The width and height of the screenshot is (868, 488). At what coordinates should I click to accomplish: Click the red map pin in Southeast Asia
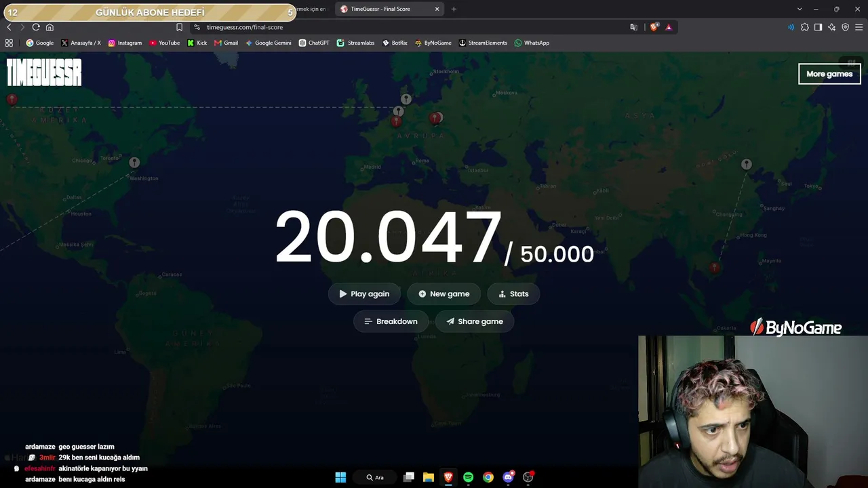(714, 268)
